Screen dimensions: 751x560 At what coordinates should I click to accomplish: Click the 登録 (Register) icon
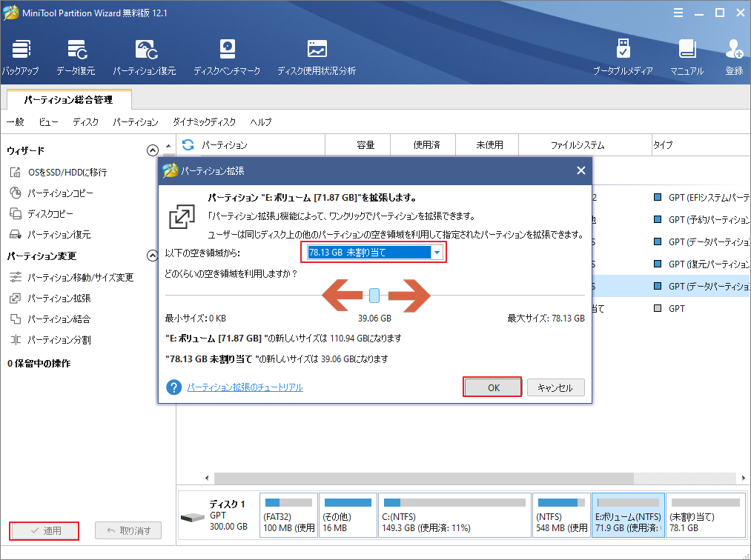(734, 58)
